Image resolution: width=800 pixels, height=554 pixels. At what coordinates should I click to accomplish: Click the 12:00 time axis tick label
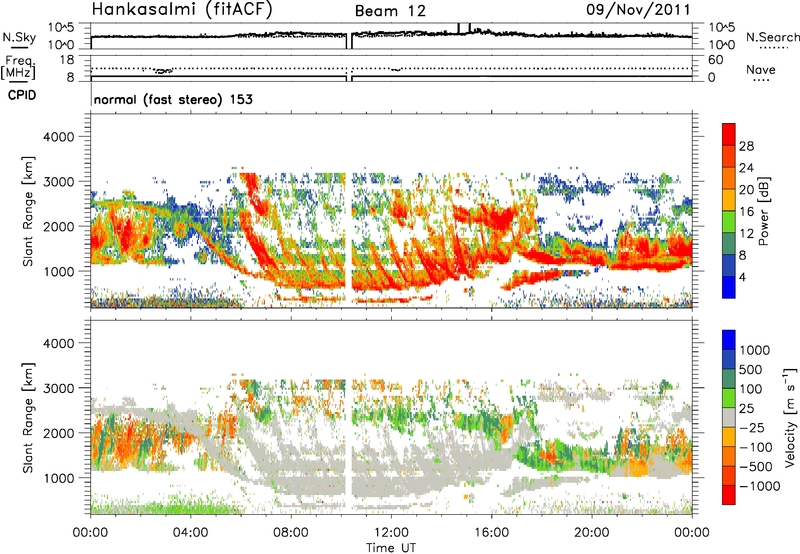pos(391,533)
